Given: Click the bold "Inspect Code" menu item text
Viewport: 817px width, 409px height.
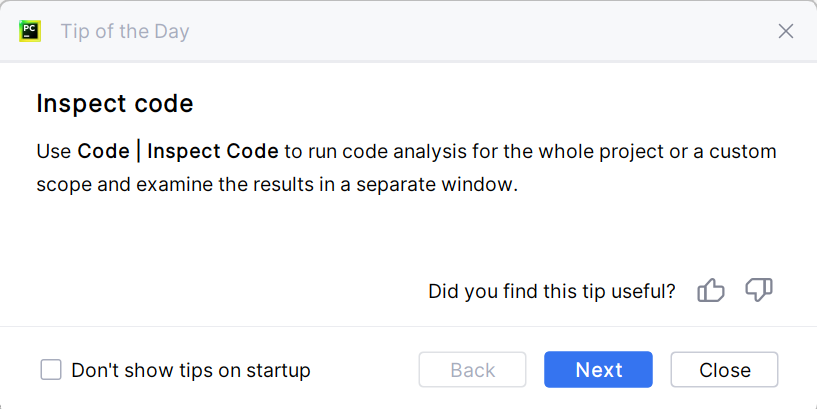Looking at the screenshot, I should click(x=213, y=152).
